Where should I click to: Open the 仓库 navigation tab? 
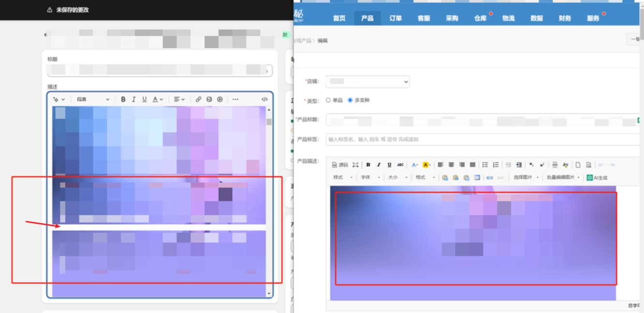coord(480,18)
